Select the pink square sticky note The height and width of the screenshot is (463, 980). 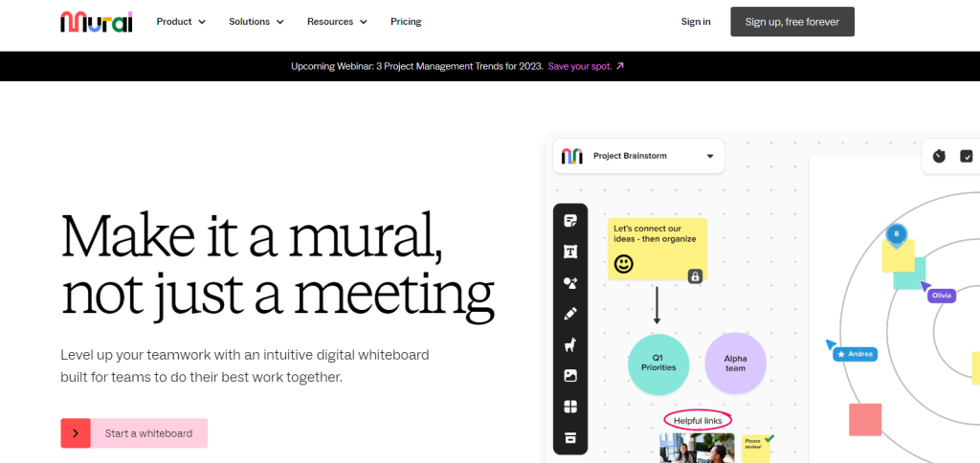[x=865, y=419]
